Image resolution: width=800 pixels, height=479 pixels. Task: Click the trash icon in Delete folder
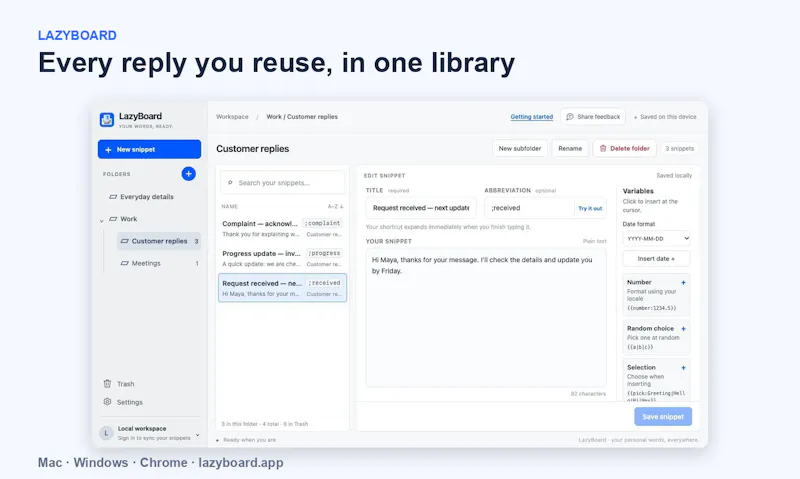603,148
